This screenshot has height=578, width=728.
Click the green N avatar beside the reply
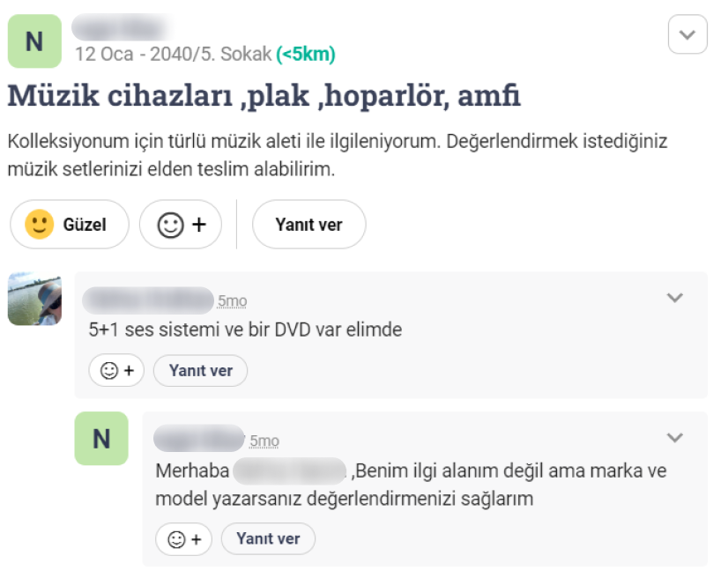[101, 439]
